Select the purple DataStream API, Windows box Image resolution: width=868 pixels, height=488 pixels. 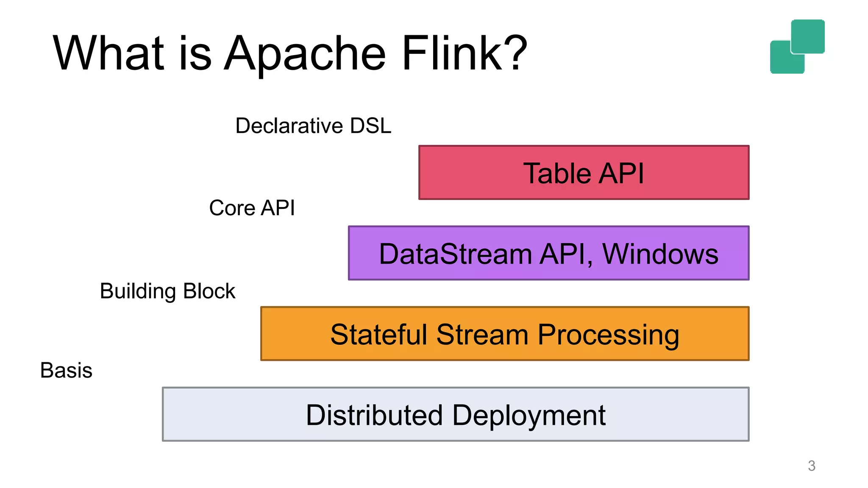pos(548,253)
